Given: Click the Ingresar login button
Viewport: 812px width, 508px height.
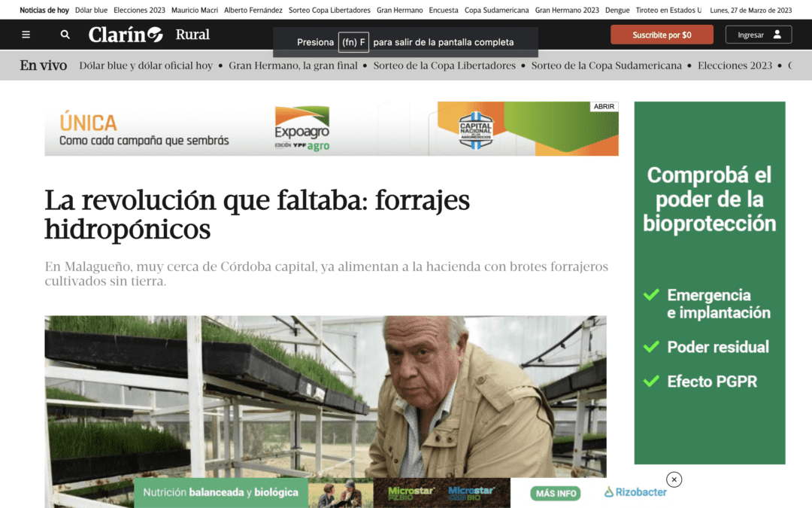Looking at the screenshot, I should click(758, 35).
